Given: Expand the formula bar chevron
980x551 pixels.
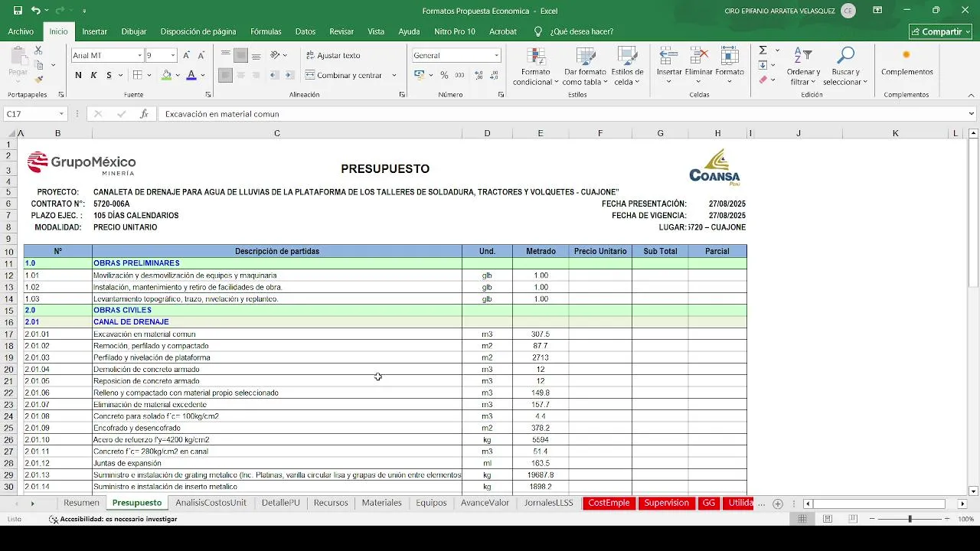Looking at the screenshot, I should coord(972,114).
